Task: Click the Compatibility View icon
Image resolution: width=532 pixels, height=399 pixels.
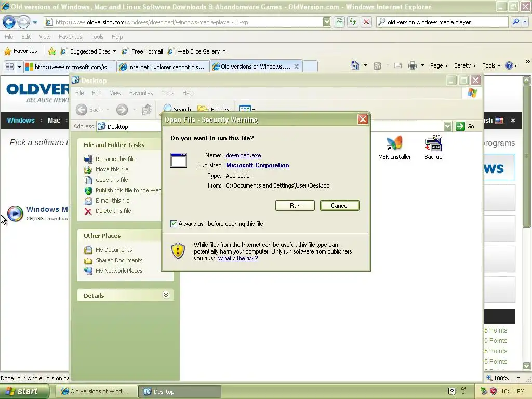Action: (339, 22)
